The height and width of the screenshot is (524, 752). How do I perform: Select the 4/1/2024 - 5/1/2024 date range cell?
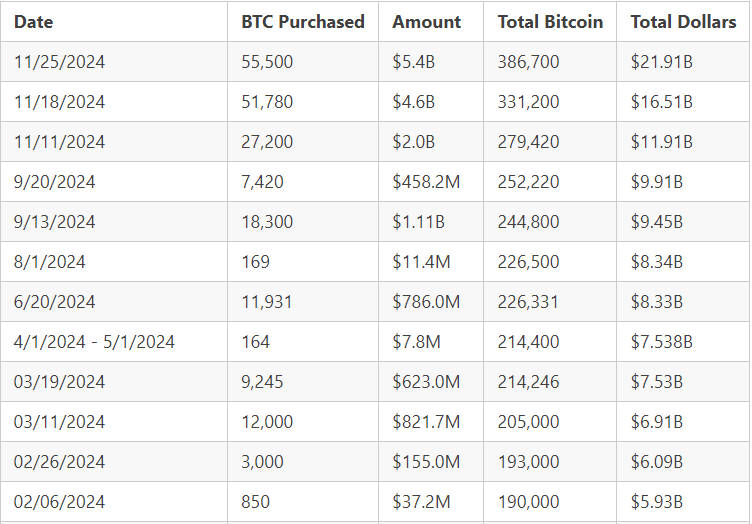point(94,342)
